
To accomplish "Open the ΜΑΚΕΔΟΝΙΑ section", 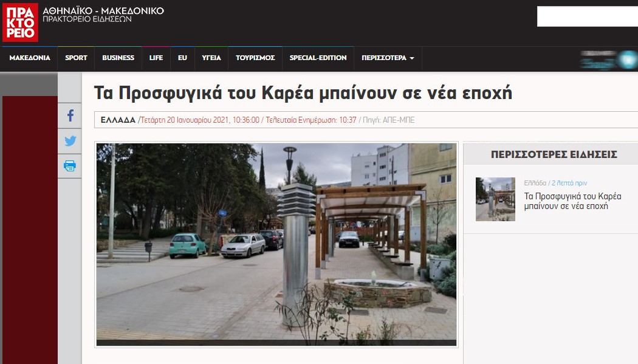I will (30, 58).
